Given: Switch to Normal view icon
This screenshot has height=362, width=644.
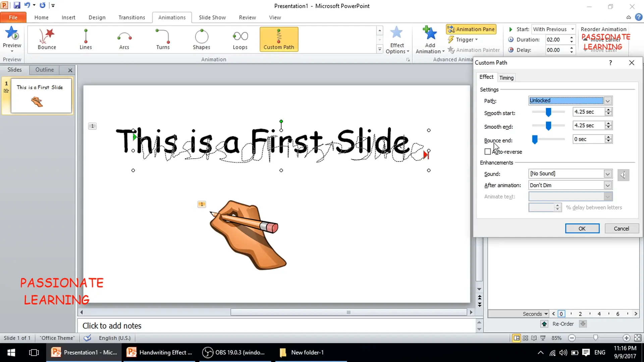Looking at the screenshot, I should (517, 338).
